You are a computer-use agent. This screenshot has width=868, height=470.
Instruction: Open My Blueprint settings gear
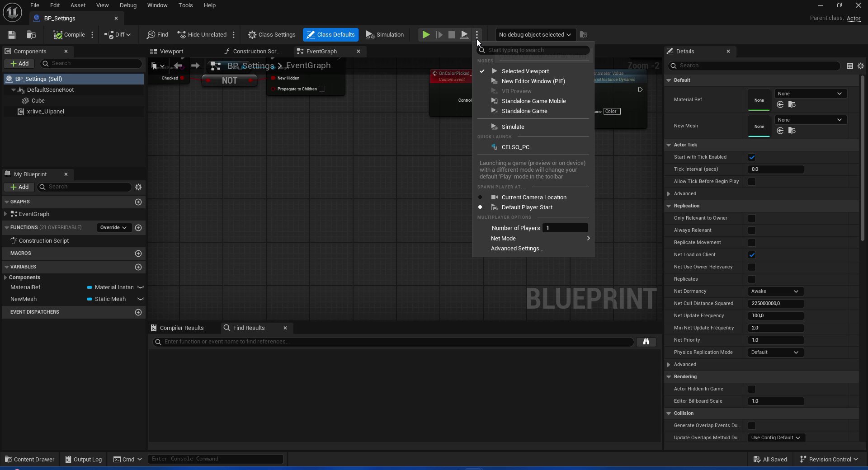(138, 187)
